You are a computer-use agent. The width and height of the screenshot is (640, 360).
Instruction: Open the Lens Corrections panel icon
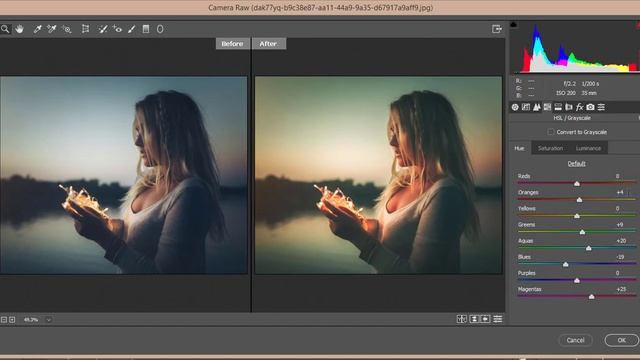pos(569,107)
